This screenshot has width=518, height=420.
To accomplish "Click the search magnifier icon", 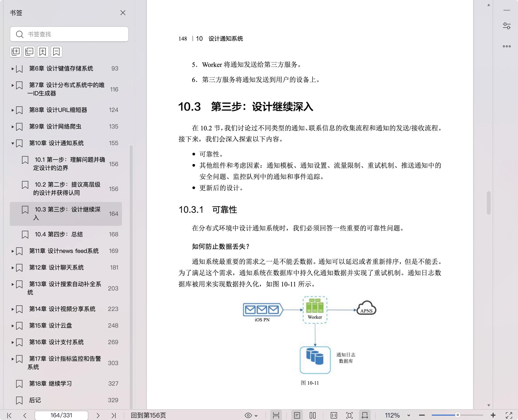I will tap(20, 34).
